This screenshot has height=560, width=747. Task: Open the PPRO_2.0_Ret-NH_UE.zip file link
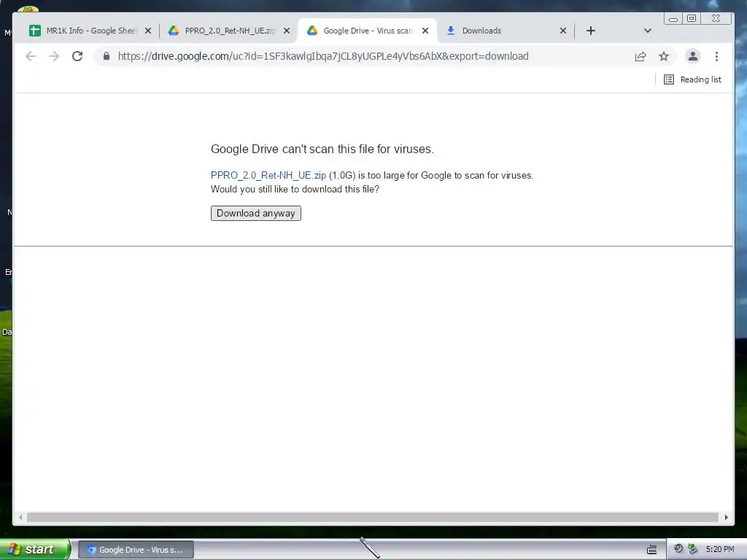click(x=268, y=175)
